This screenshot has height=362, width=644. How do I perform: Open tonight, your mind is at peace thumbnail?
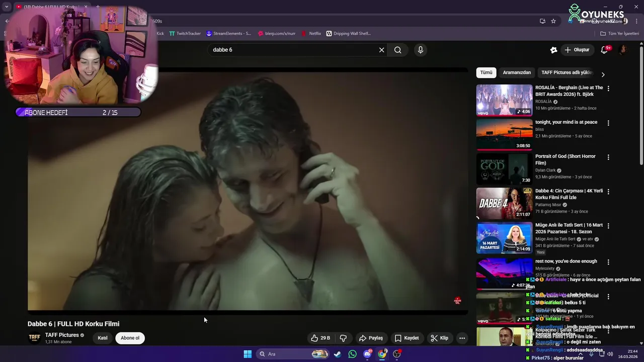tap(504, 134)
